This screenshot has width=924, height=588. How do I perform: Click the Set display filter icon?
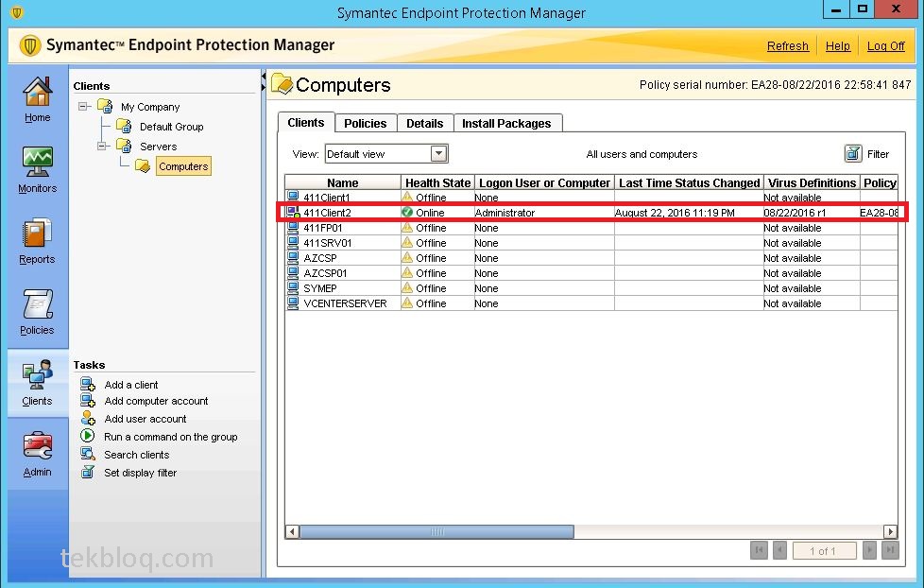point(88,473)
